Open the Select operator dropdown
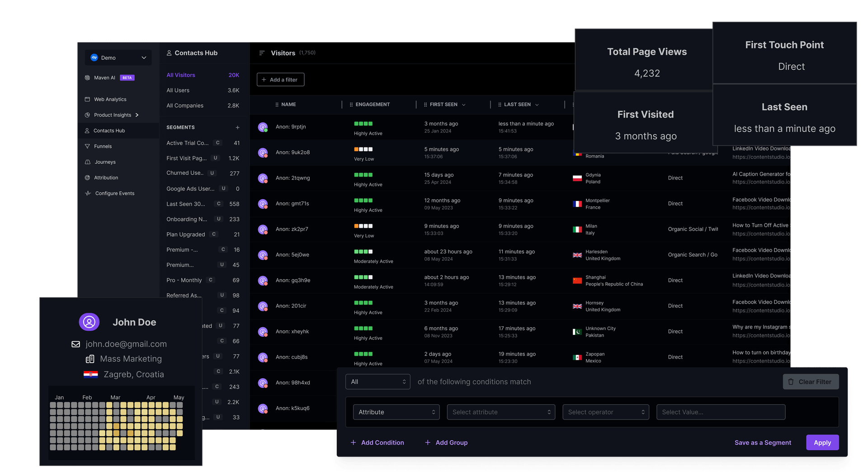 point(606,412)
